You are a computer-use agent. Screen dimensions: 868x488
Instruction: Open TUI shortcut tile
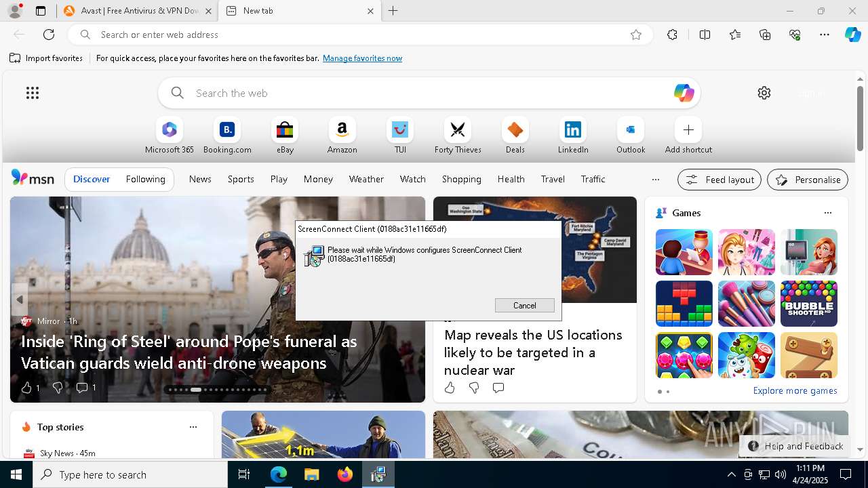point(400,136)
